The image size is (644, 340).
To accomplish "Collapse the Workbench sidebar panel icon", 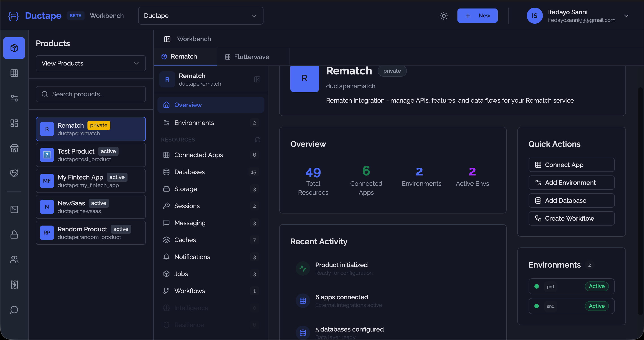I will click(167, 39).
